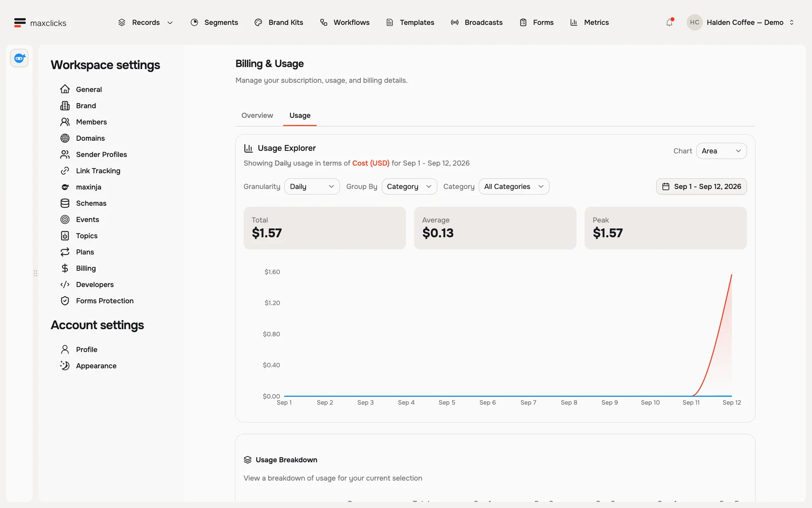
Task: Click the Peak $1.57 card
Action: 666,228
